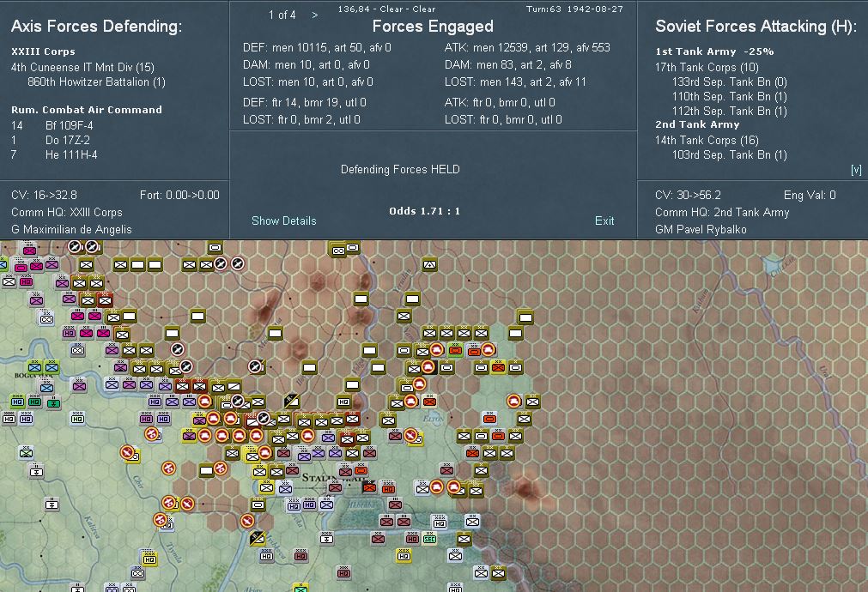Click 'GM Pavel Rybalko' commander name
The image size is (868, 592).
pos(701,229)
